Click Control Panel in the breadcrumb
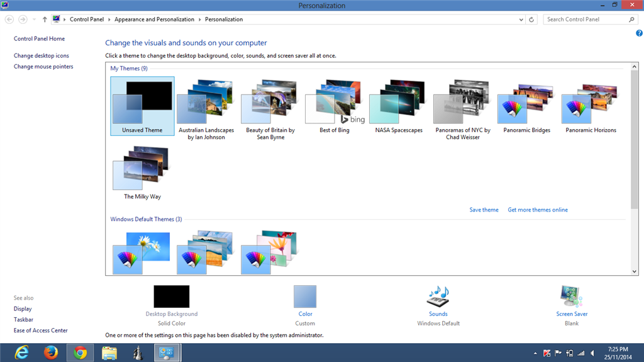Viewport: 644px width, 362px height. (87, 20)
